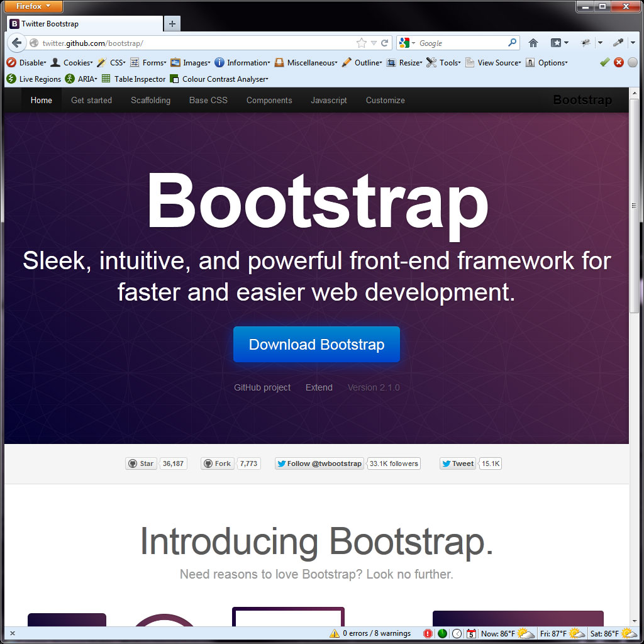This screenshot has width=644, height=644.
Task: Open the Components nav item
Action: coord(269,100)
